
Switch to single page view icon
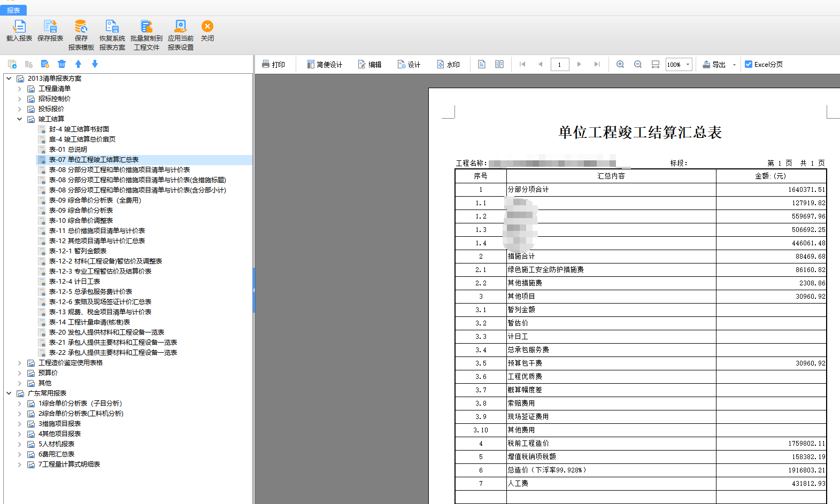click(x=482, y=64)
